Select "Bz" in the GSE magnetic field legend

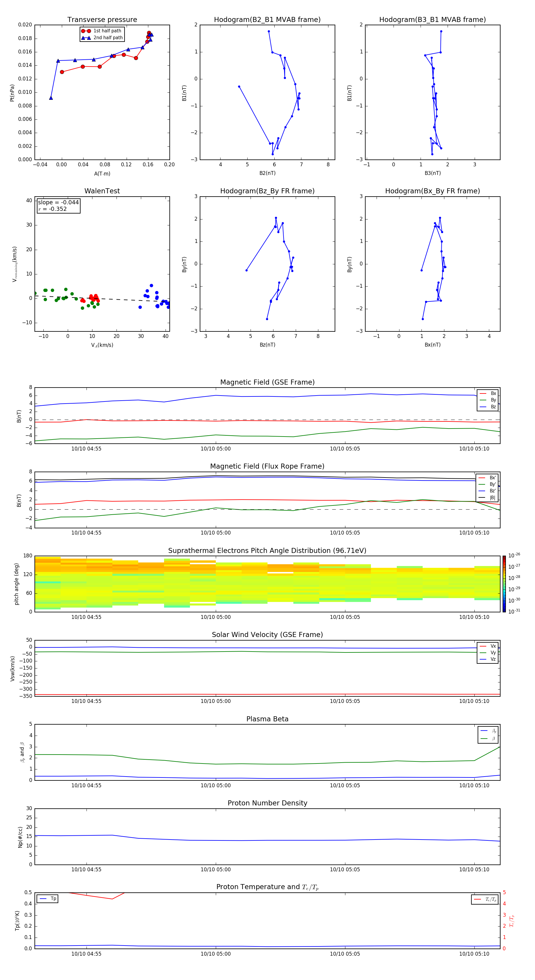(x=488, y=407)
